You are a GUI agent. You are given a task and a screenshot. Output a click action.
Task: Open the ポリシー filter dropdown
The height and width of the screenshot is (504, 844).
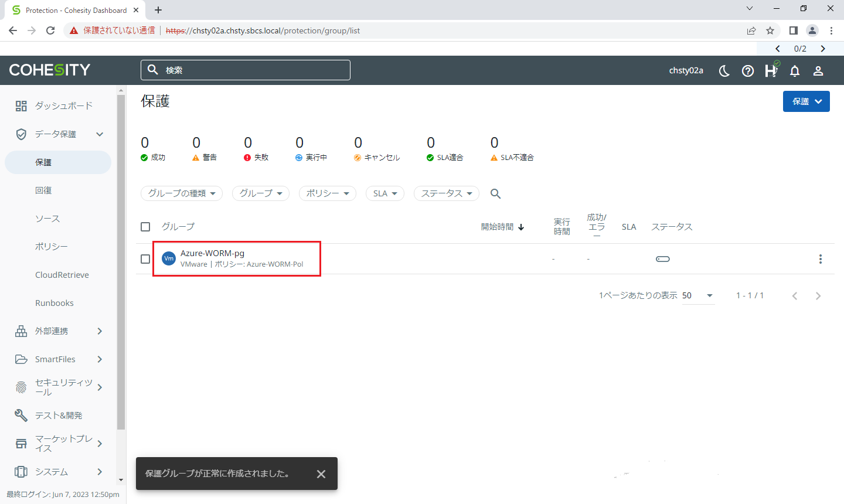coord(328,193)
